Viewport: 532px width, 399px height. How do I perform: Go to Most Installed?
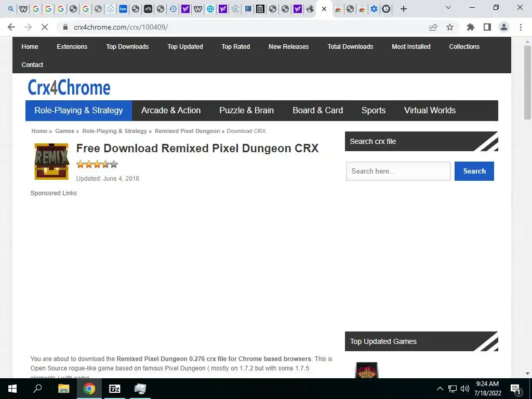pyautogui.click(x=411, y=46)
